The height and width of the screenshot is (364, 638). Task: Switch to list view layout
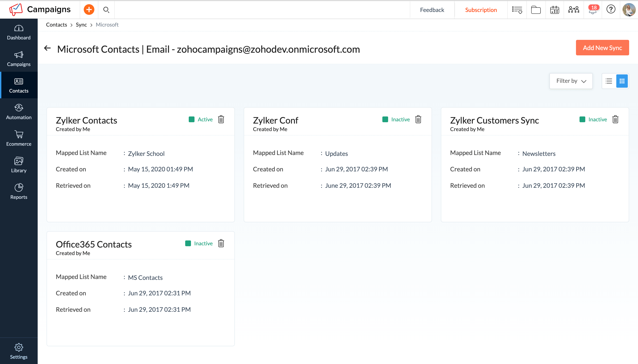pyautogui.click(x=609, y=81)
